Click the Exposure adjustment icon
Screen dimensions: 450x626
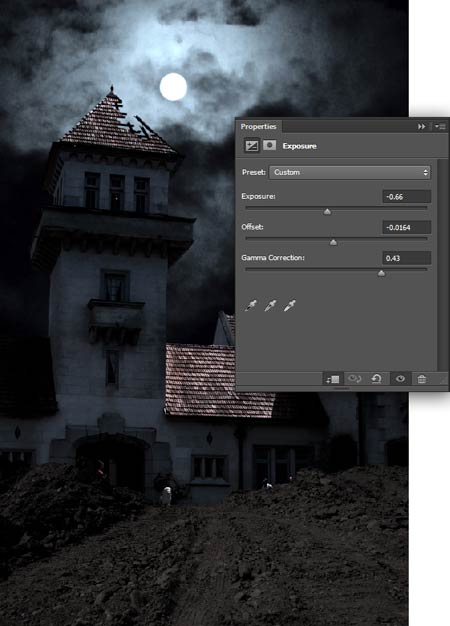click(252, 146)
